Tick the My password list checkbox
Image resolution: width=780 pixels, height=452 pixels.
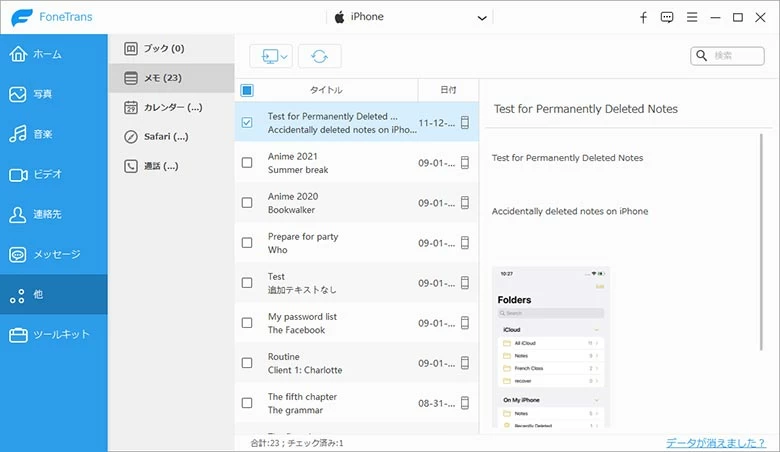[247, 323]
